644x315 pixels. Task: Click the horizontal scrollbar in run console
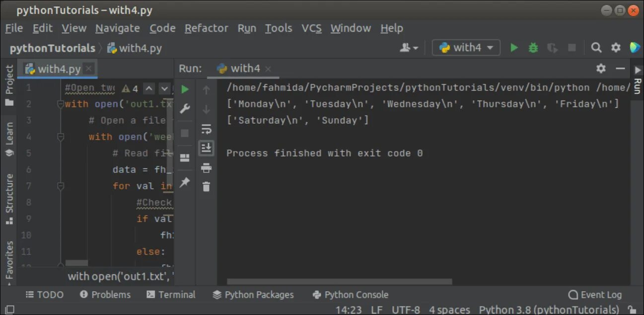click(x=340, y=282)
